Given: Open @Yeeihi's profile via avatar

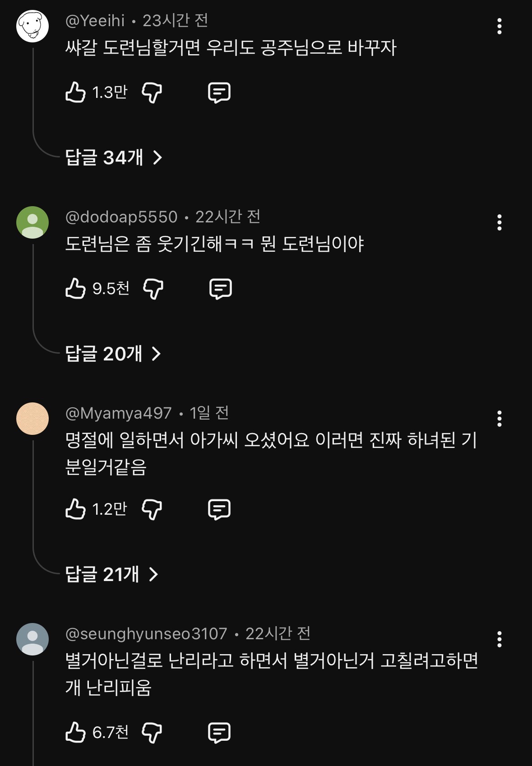Looking at the screenshot, I should 32,26.
